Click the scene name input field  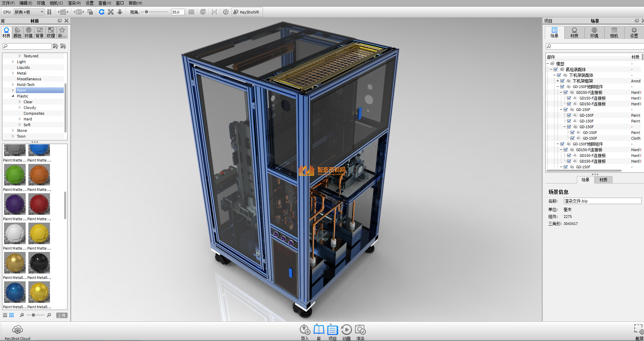click(602, 201)
